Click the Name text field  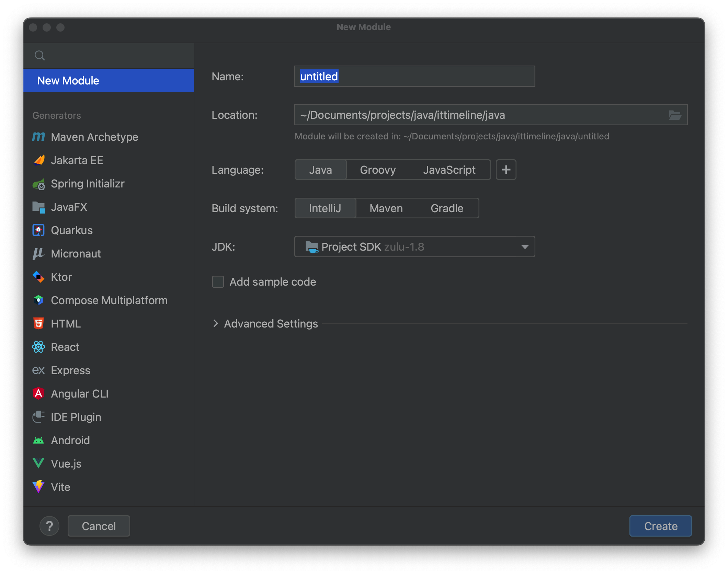click(x=414, y=76)
